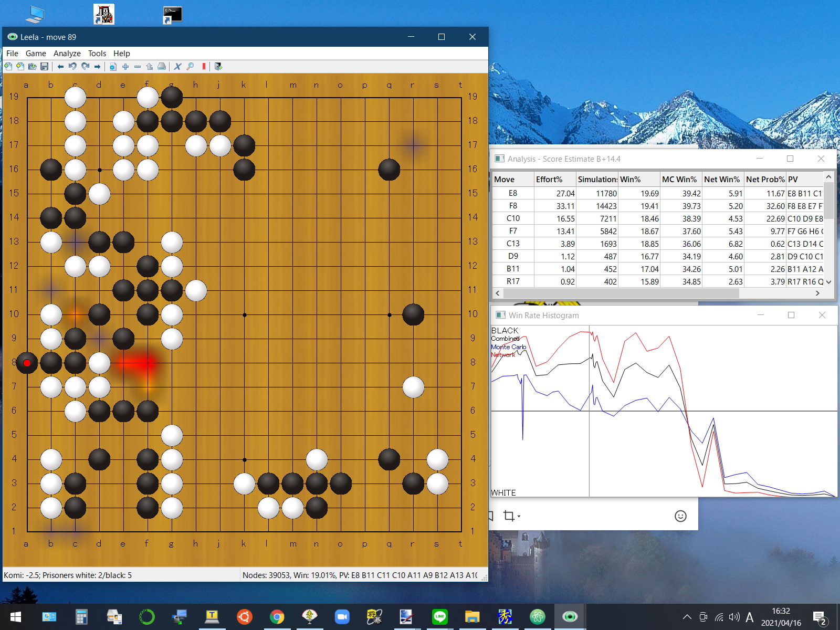Open the Game menu
Screen dimensions: 840x630
pos(36,54)
